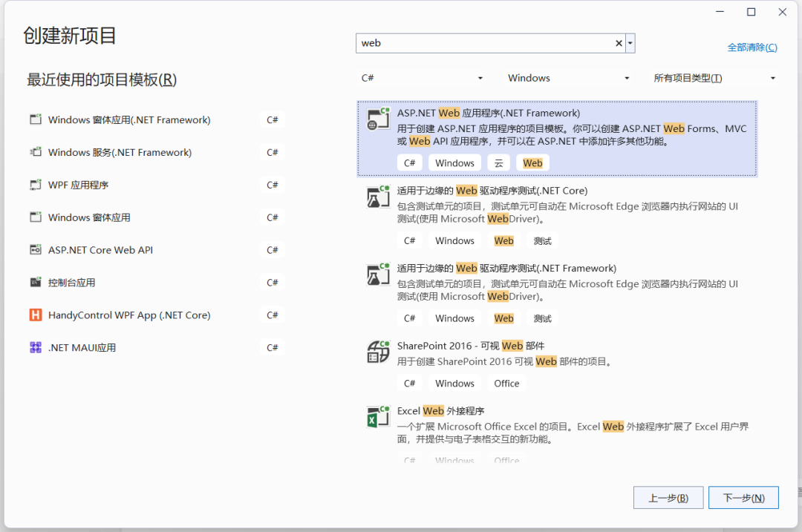Click the 全部清除 link
The image size is (802, 532).
point(752,47)
